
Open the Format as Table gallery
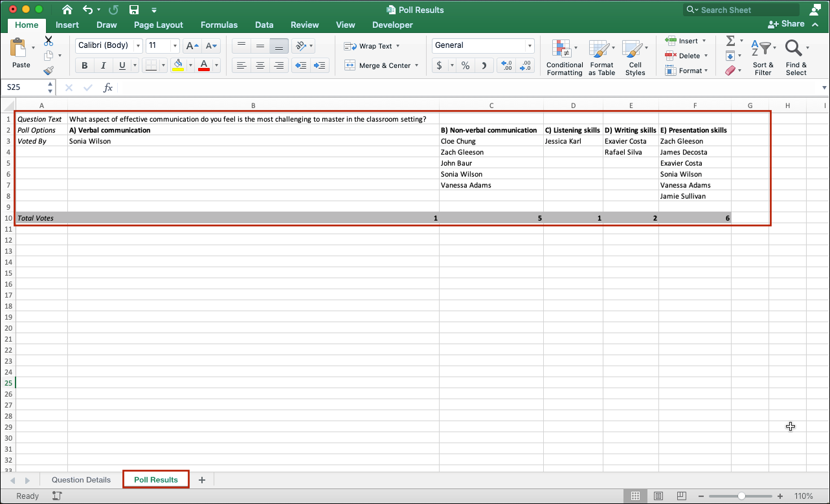(601, 58)
